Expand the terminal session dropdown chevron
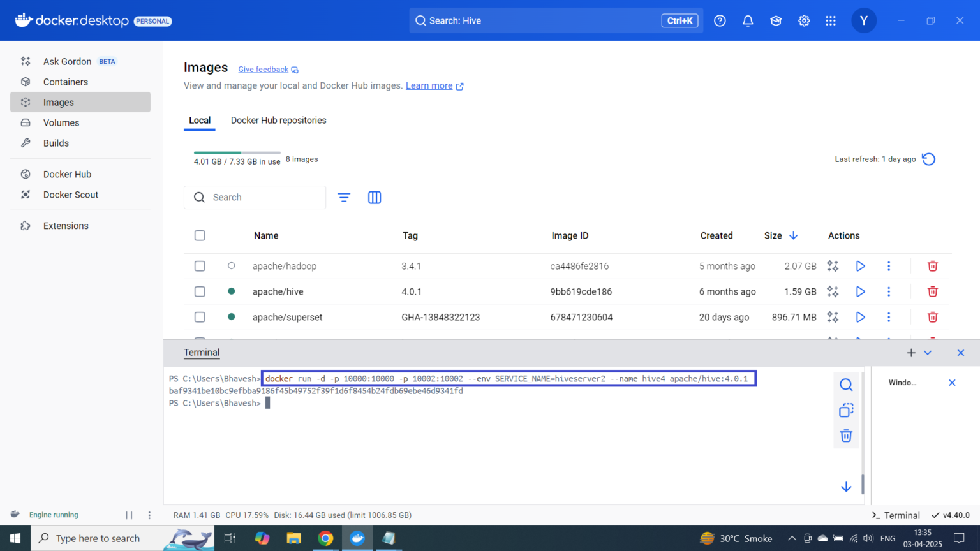Screen dimensions: 980x551 coord(928,353)
